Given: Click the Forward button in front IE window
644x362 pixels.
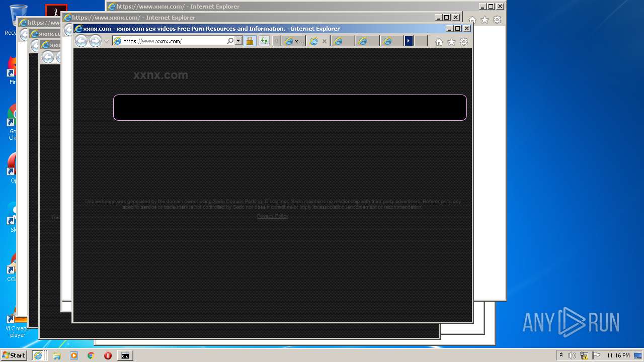Looking at the screenshot, I should pos(95,41).
